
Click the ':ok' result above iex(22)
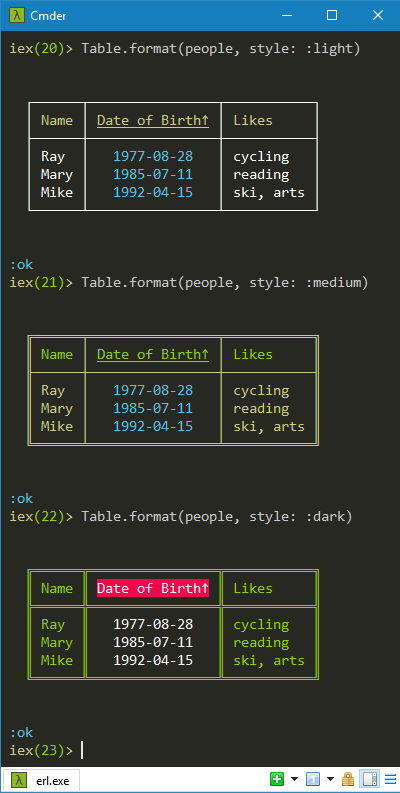pyautogui.click(x=21, y=499)
